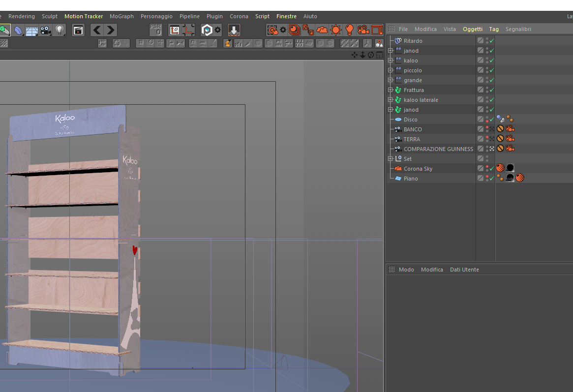Viewport: 573px width, 392px height.
Task: Click the download-to-floor arrow plugin icon
Action: (x=234, y=30)
